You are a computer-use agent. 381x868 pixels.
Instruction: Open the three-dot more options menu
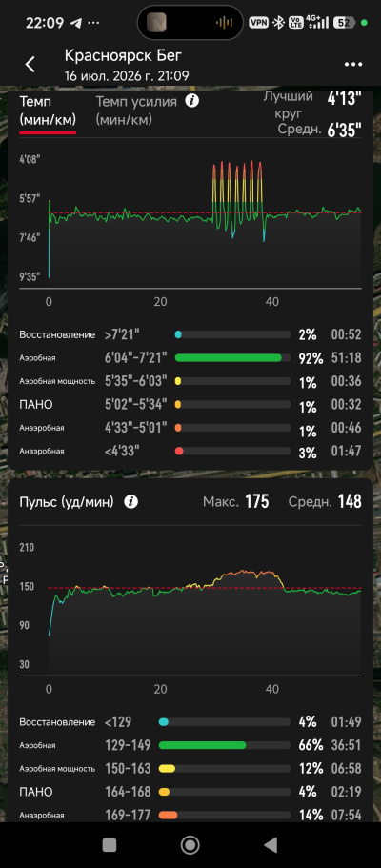(352, 64)
